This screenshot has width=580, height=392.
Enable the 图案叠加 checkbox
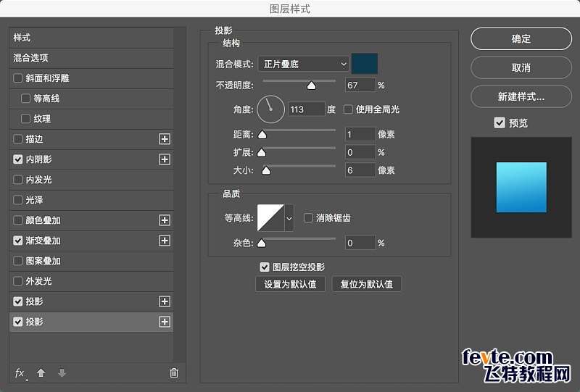pos(17,261)
